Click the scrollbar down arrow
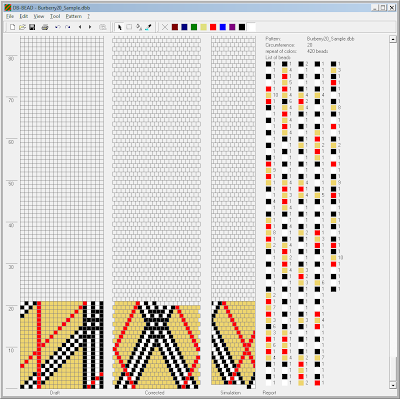 [x=393, y=385]
